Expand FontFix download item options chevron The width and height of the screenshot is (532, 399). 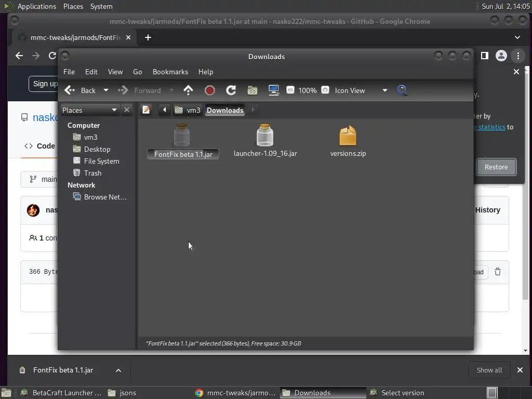[x=118, y=370]
